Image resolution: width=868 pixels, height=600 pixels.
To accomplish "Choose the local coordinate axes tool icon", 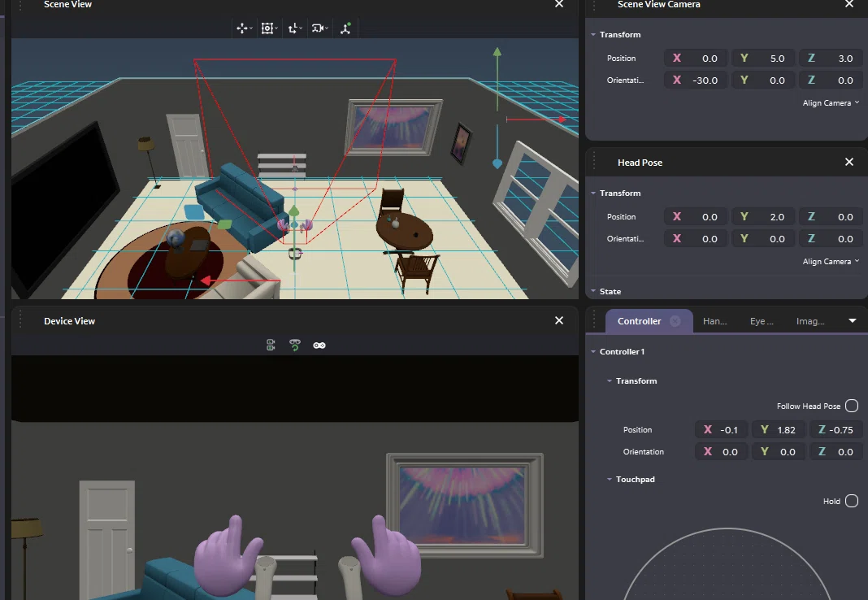I will [x=293, y=28].
